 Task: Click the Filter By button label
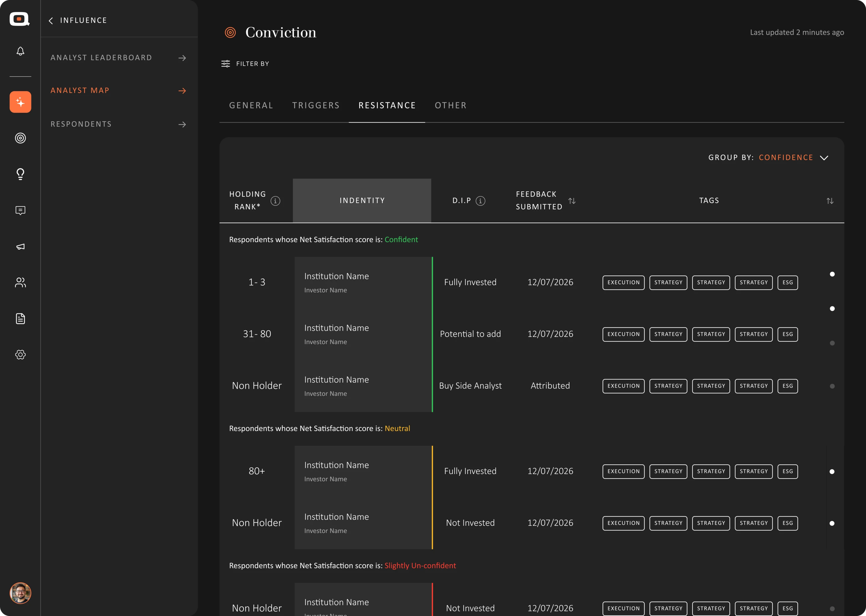pos(253,64)
